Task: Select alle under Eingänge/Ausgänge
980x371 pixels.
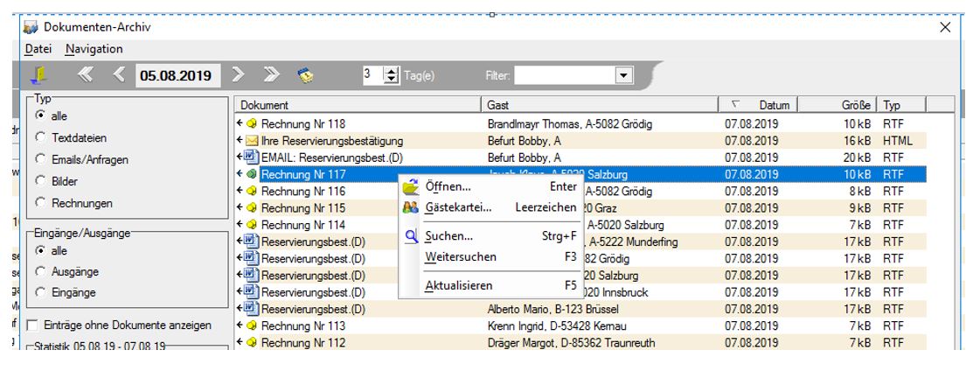Action: click(40, 250)
